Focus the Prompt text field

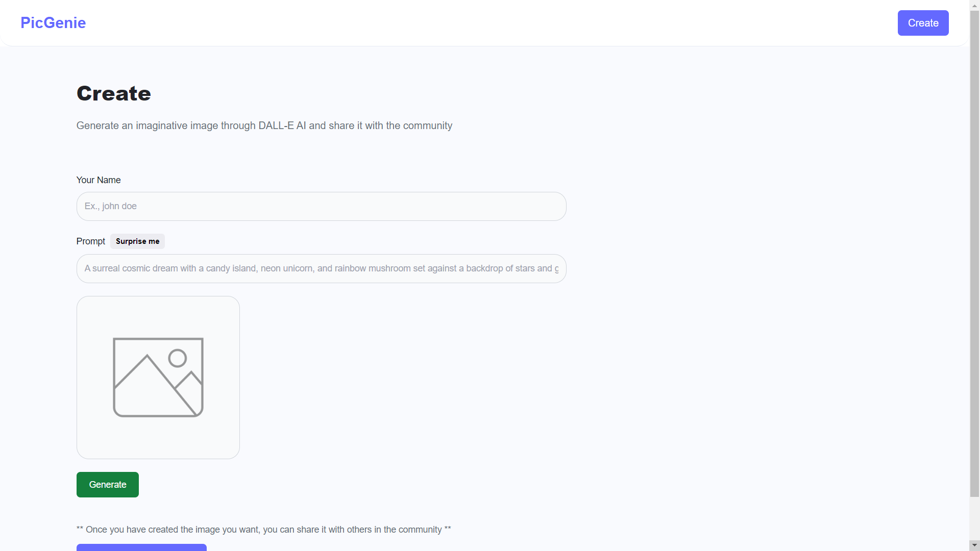pyautogui.click(x=322, y=268)
